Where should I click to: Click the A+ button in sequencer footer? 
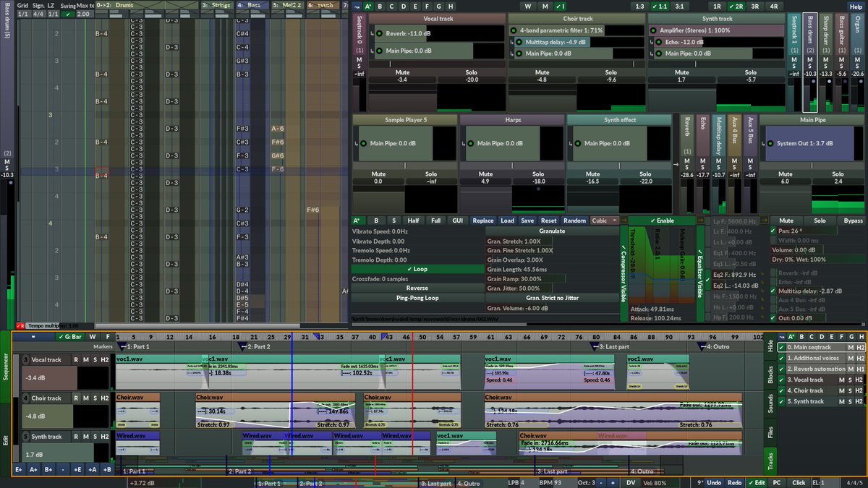tap(34, 469)
